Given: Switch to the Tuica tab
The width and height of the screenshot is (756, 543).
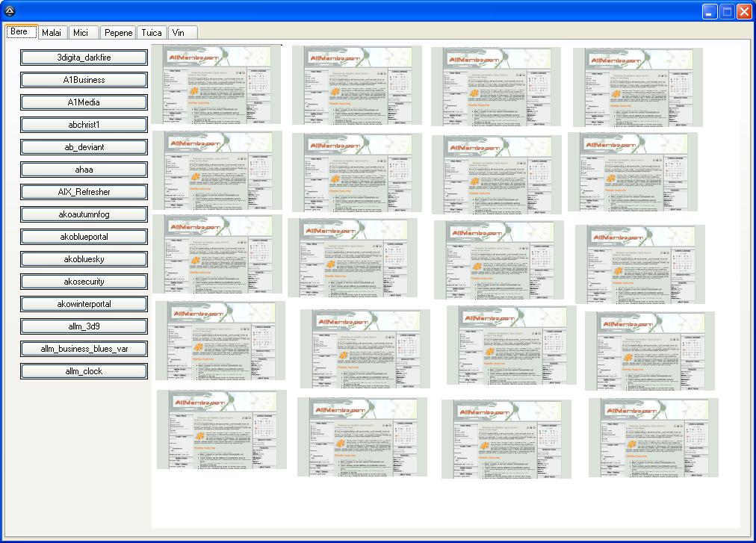Looking at the screenshot, I should 152,33.
